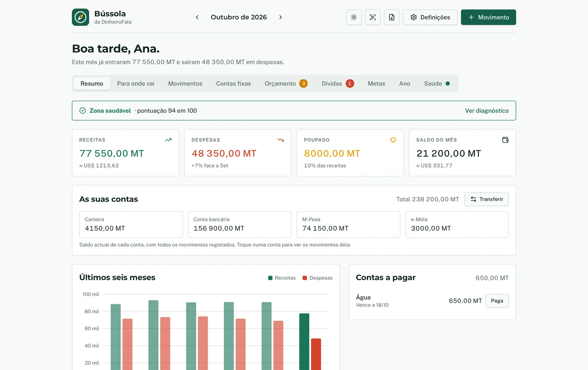Open the M-Pesa account card
The width and height of the screenshot is (588, 370).
pos(348,224)
